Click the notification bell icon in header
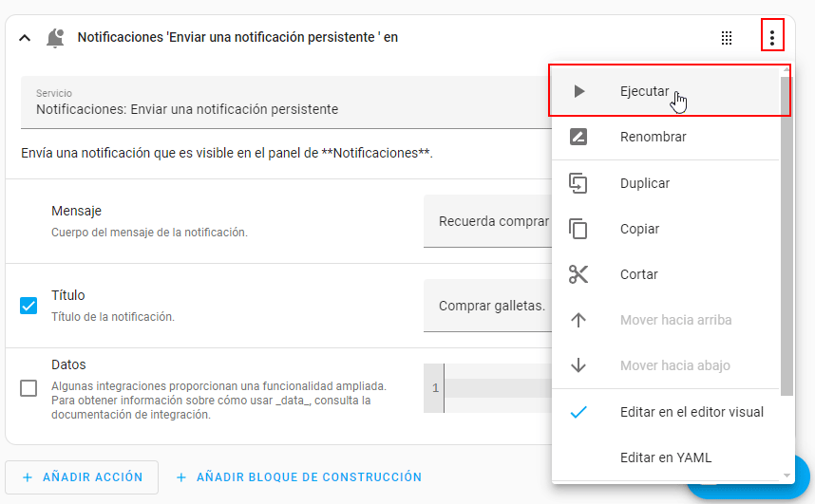 pyautogui.click(x=55, y=38)
